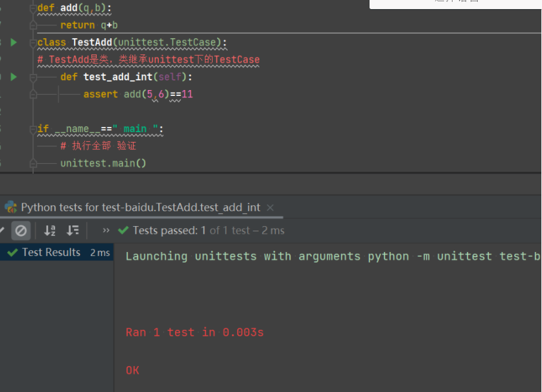
Task: Click the green check icon beside Test Results
Action: click(12, 253)
